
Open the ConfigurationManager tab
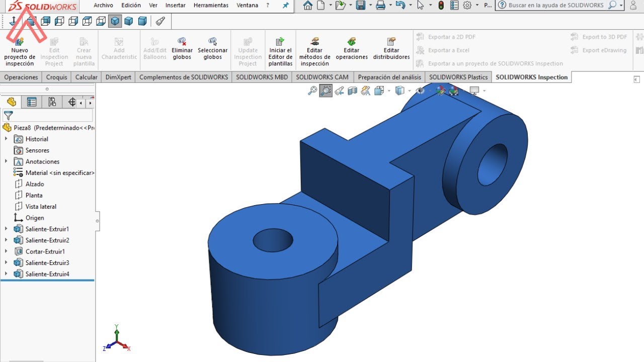point(52,102)
